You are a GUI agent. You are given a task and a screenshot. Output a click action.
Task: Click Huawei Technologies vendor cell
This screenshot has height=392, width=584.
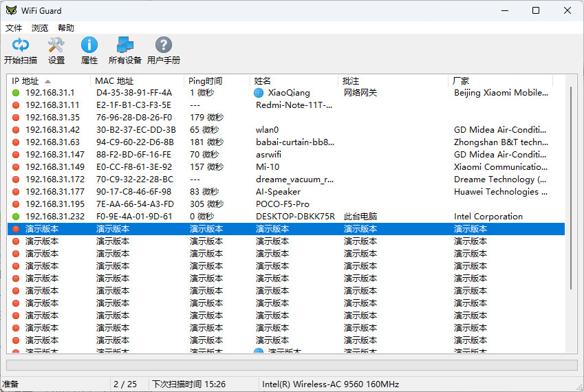coord(501,192)
